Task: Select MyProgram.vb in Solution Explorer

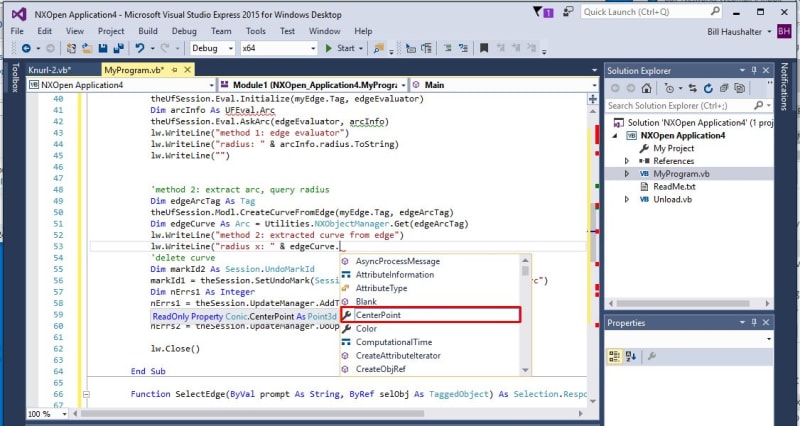Action: point(681,173)
